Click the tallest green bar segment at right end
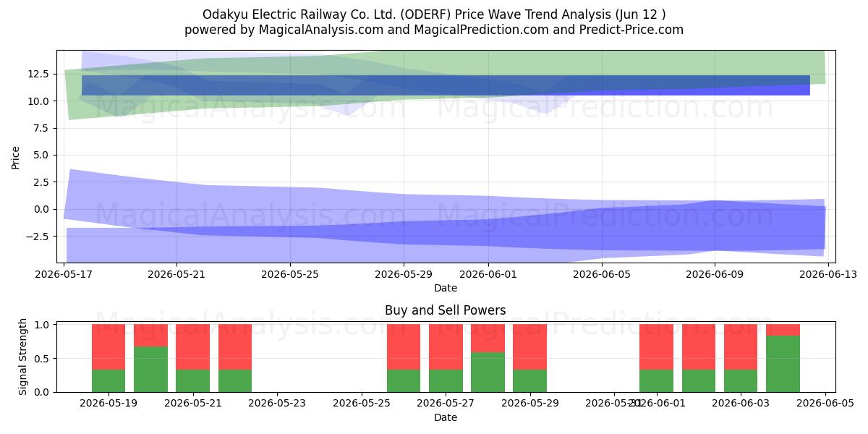Screen dimensions: 868x434 [x=783, y=364]
